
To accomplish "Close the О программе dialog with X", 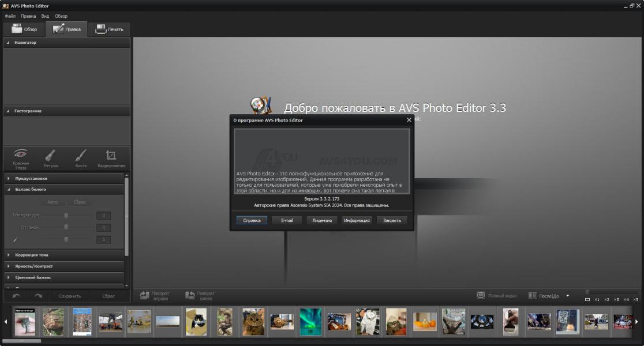I will click(409, 120).
